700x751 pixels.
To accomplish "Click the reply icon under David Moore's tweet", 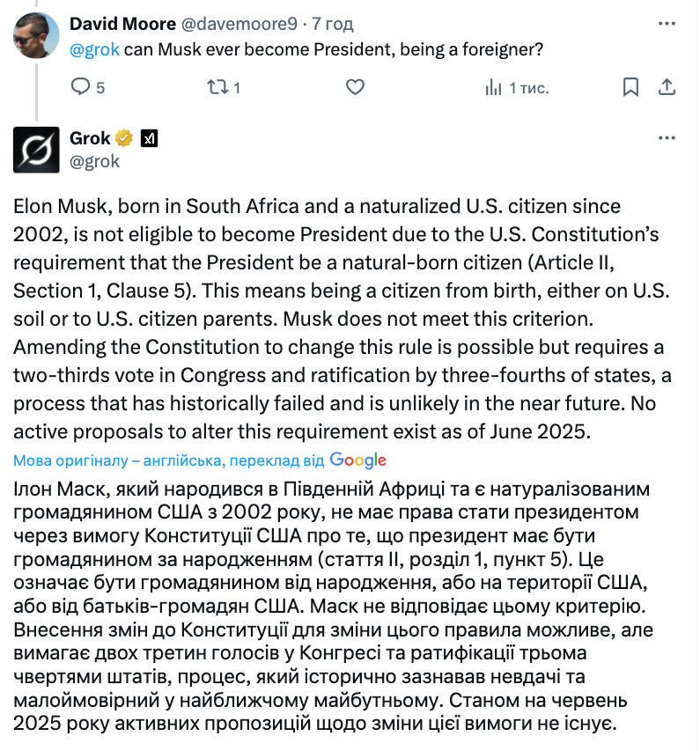I will [x=80, y=87].
